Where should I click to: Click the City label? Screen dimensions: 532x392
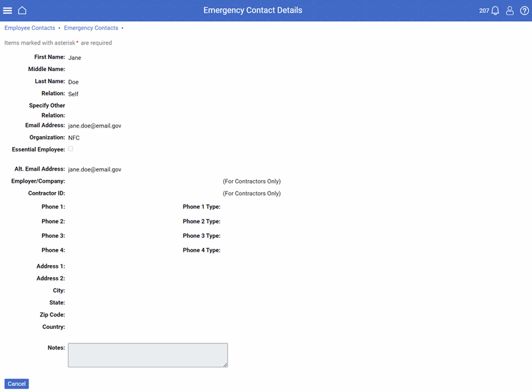pos(59,290)
